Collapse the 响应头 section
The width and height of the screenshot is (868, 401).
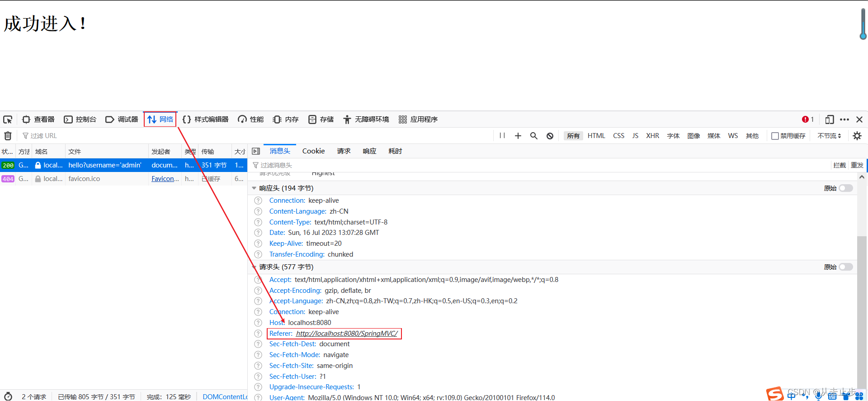pos(254,188)
